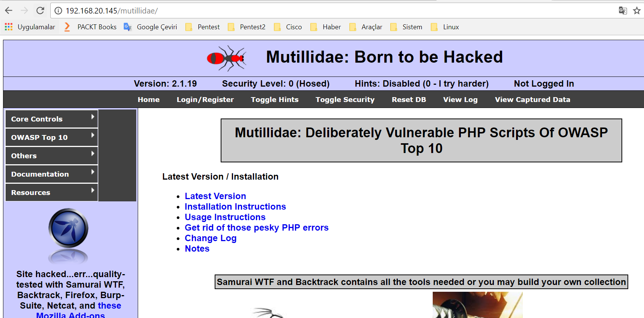Open View Captured Data

533,100
